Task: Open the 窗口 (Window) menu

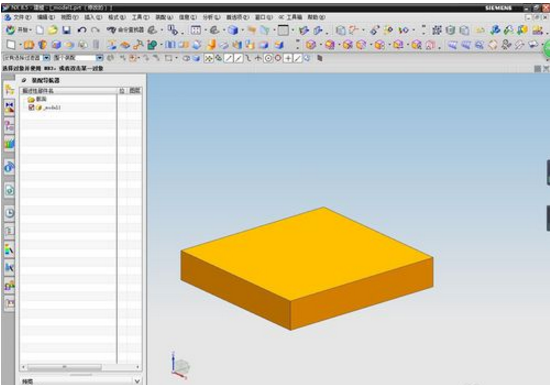Action: click(x=263, y=17)
